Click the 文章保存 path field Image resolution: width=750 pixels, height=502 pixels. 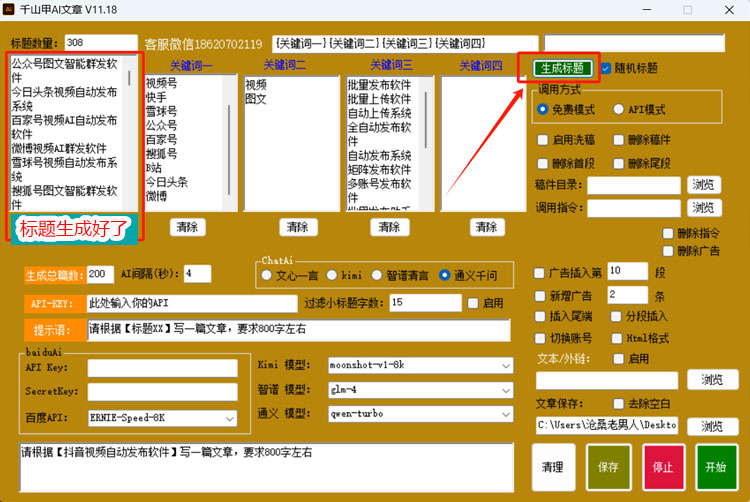coord(607,425)
